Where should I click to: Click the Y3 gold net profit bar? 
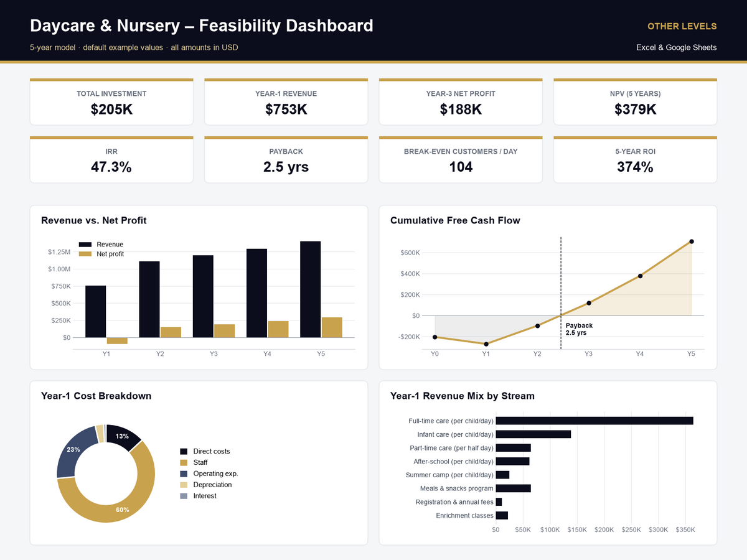click(224, 331)
